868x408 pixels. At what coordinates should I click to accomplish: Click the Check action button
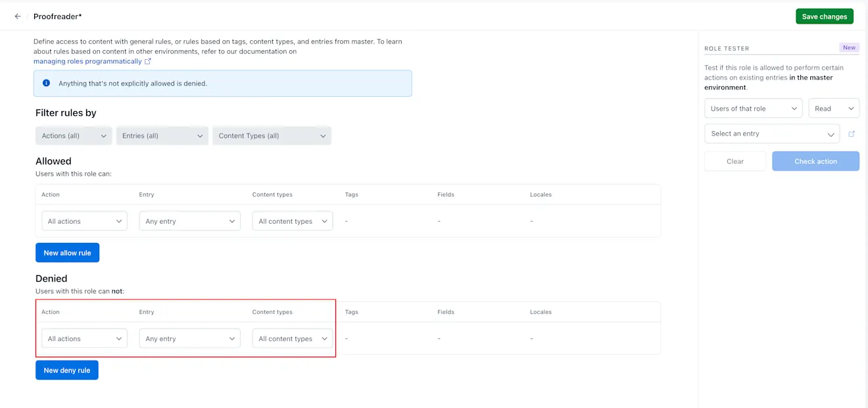pyautogui.click(x=815, y=161)
